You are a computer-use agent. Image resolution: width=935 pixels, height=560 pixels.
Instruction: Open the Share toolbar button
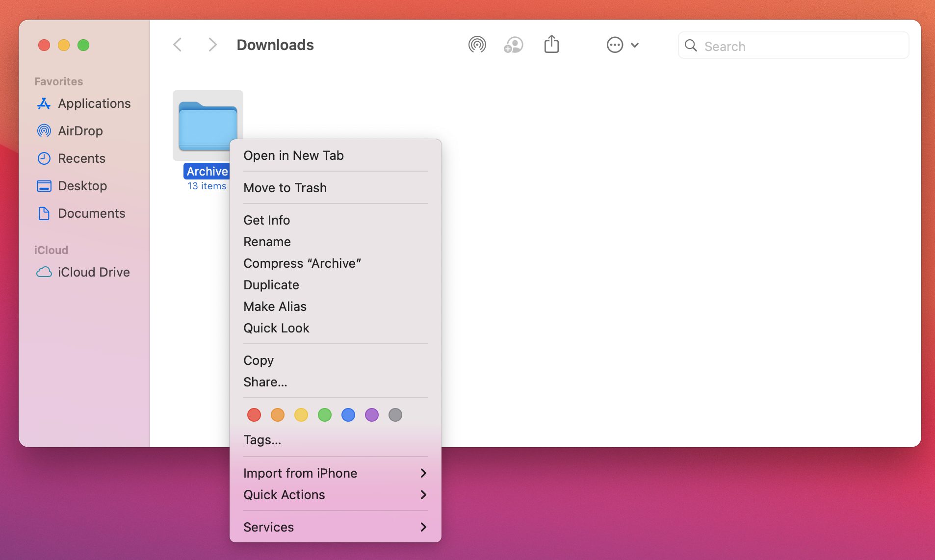point(551,44)
